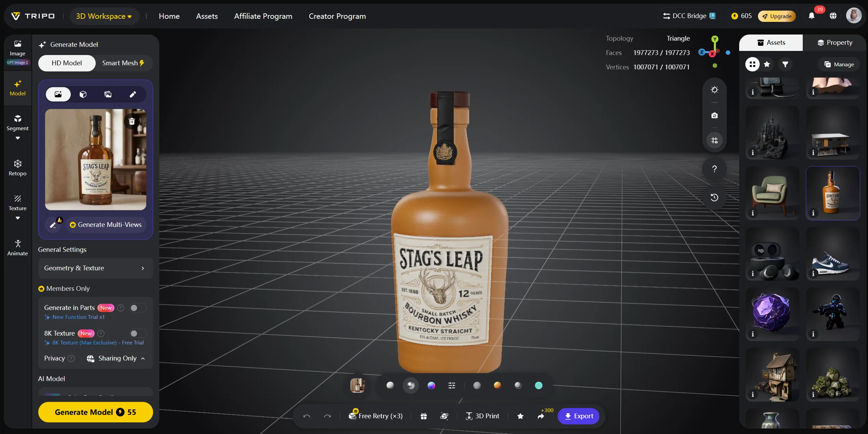Expand the Segment submenu arrow
868x434 pixels.
click(x=17, y=138)
